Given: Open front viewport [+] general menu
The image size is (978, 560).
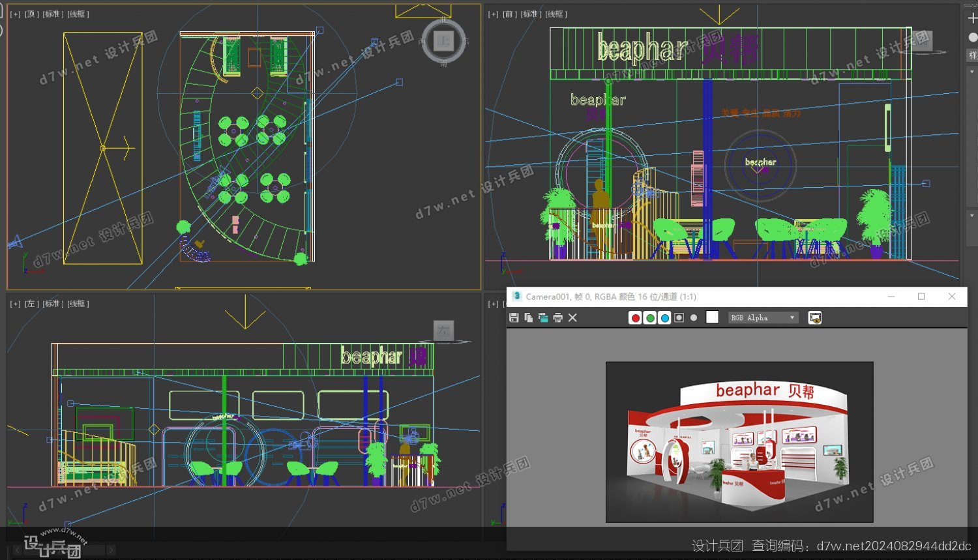Looking at the screenshot, I should click(494, 14).
